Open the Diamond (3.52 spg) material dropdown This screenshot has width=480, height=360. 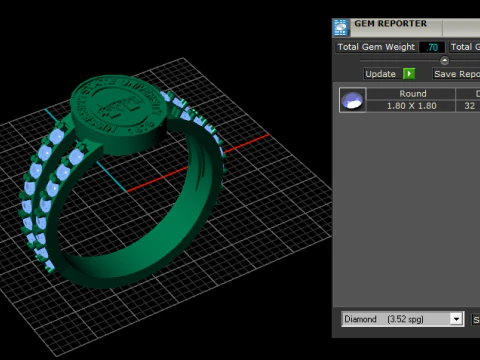point(403,319)
